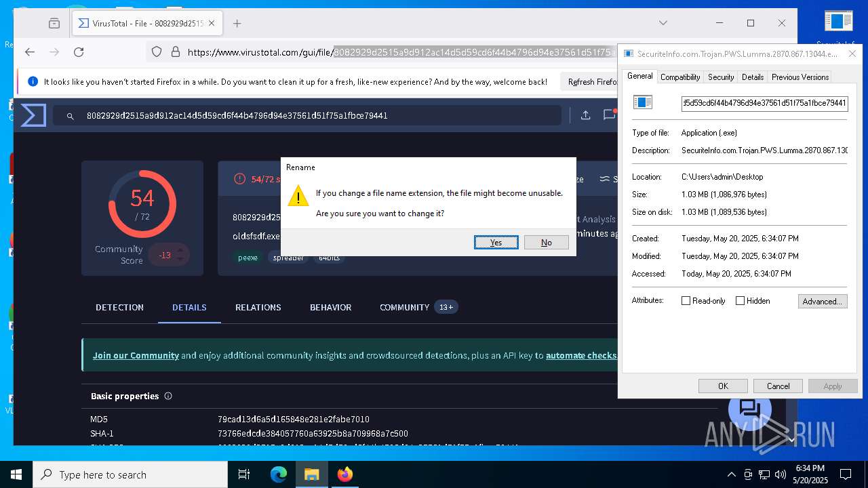The width and height of the screenshot is (868, 488).
Task: Click the file name field in Properties
Action: [x=764, y=104]
